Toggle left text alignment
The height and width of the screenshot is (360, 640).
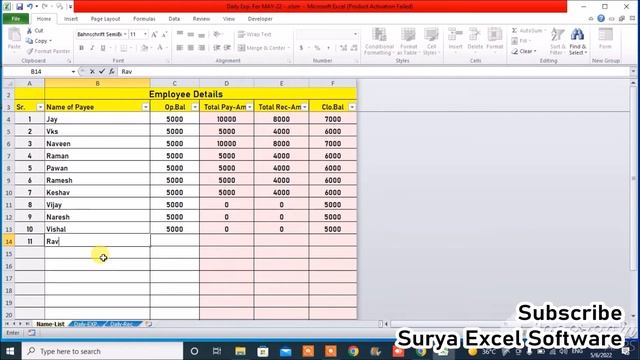click(180, 48)
